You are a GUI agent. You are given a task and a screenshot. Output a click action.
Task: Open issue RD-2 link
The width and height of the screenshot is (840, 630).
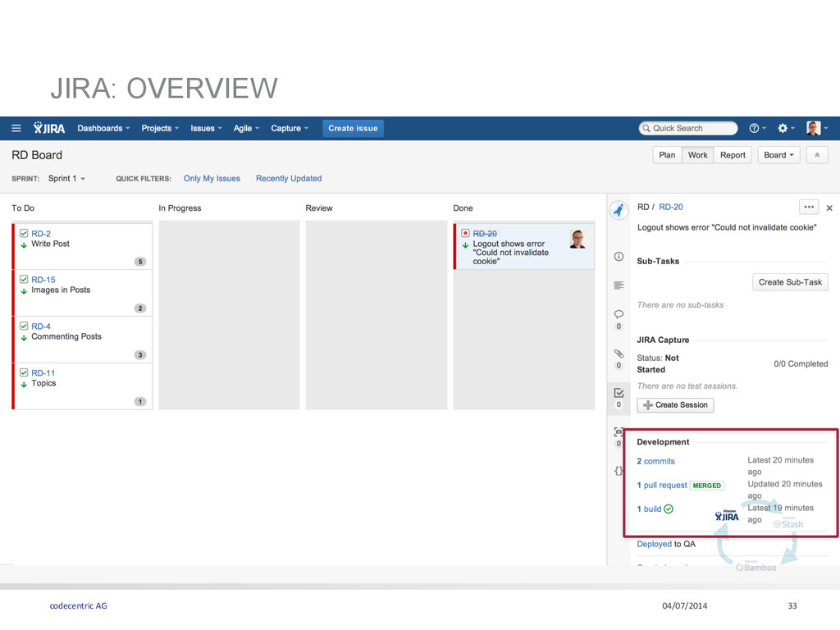coord(41,234)
